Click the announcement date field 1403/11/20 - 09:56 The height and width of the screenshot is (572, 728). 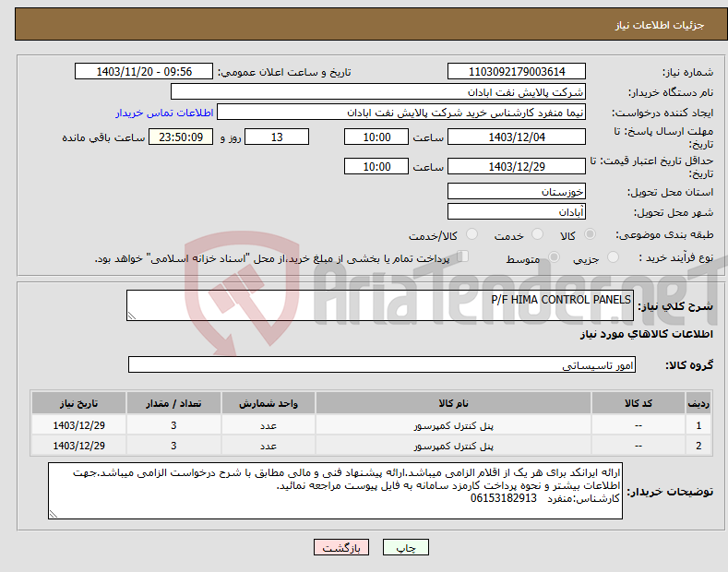144,72
